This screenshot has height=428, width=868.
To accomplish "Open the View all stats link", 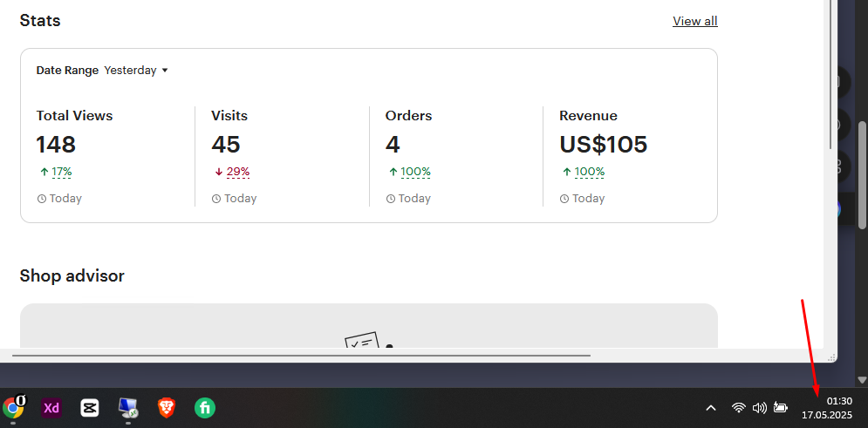I will click(694, 21).
